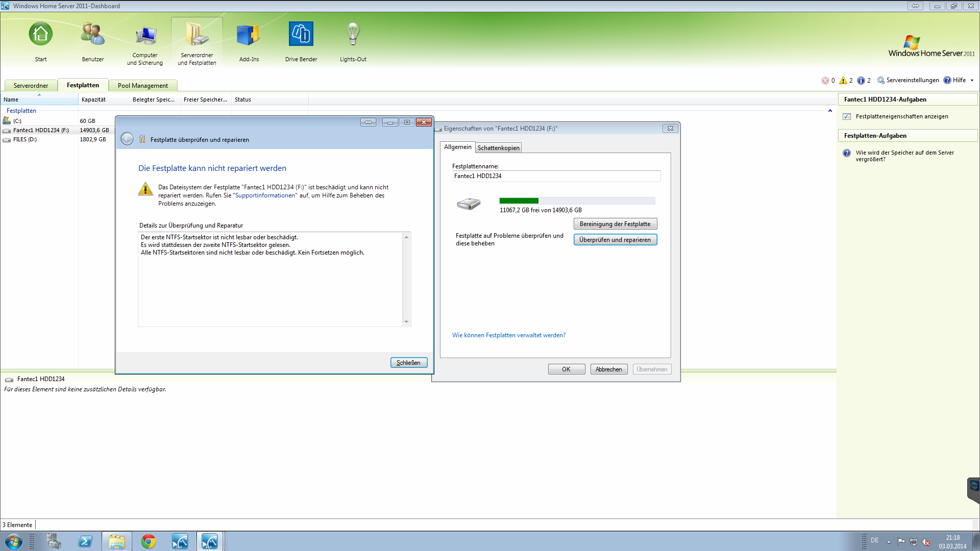
Task: Open the Drive Bender section
Action: tap(301, 42)
